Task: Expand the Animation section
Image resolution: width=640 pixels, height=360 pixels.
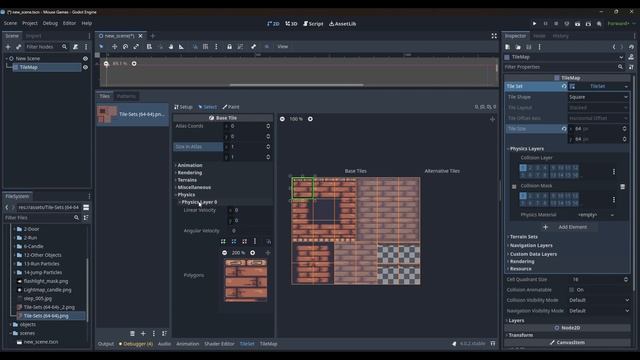Action: point(190,165)
